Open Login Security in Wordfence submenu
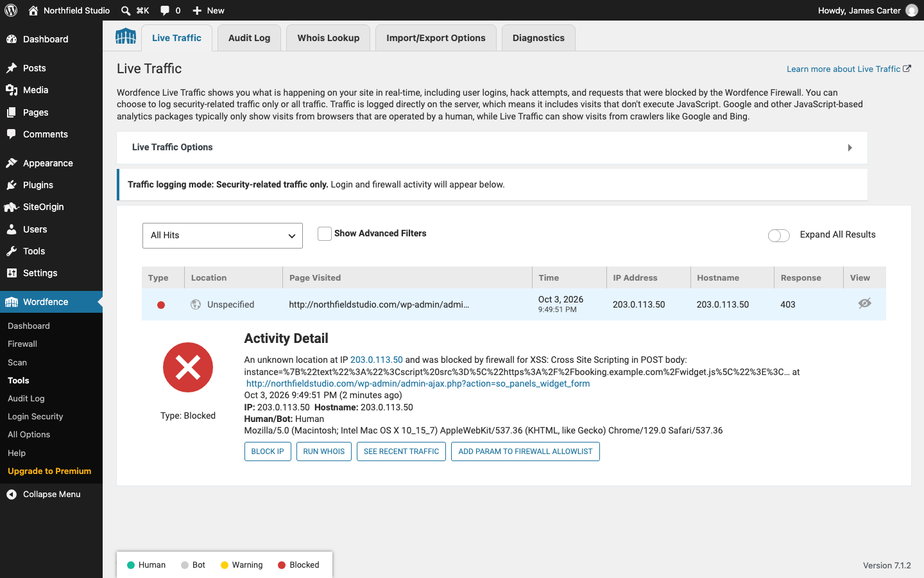This screenshot has width=924, height=578. [35, 417]
